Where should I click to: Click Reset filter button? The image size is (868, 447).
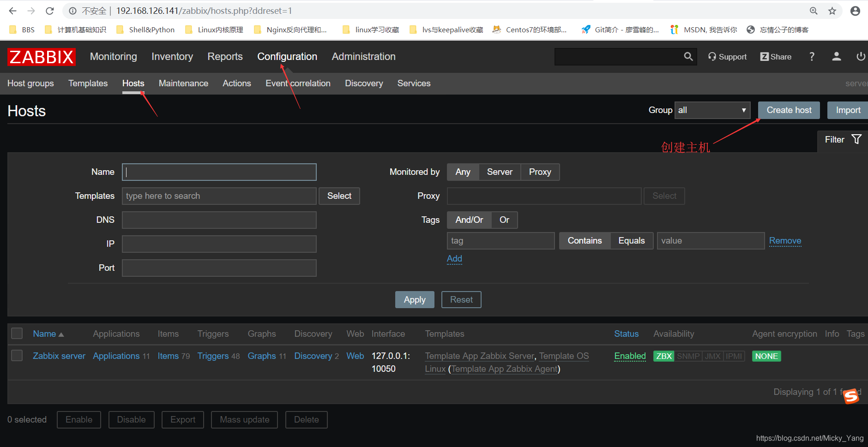[461, 300]
